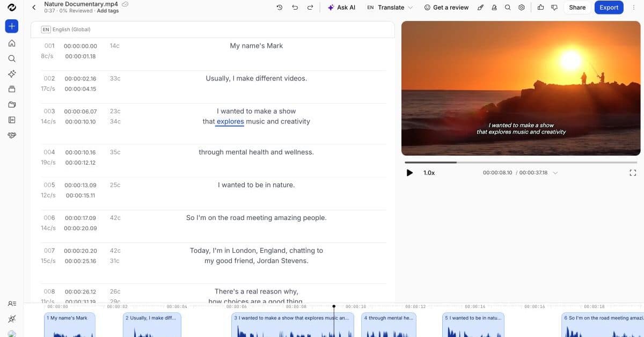Click subtitle "I wanted to be in nature."
644x337 pixels.
(x=257, y=185)
